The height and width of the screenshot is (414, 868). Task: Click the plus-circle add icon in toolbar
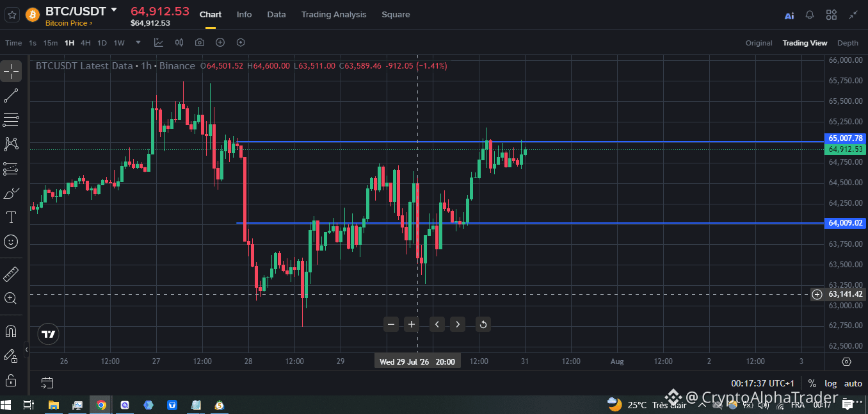(220, 42)
